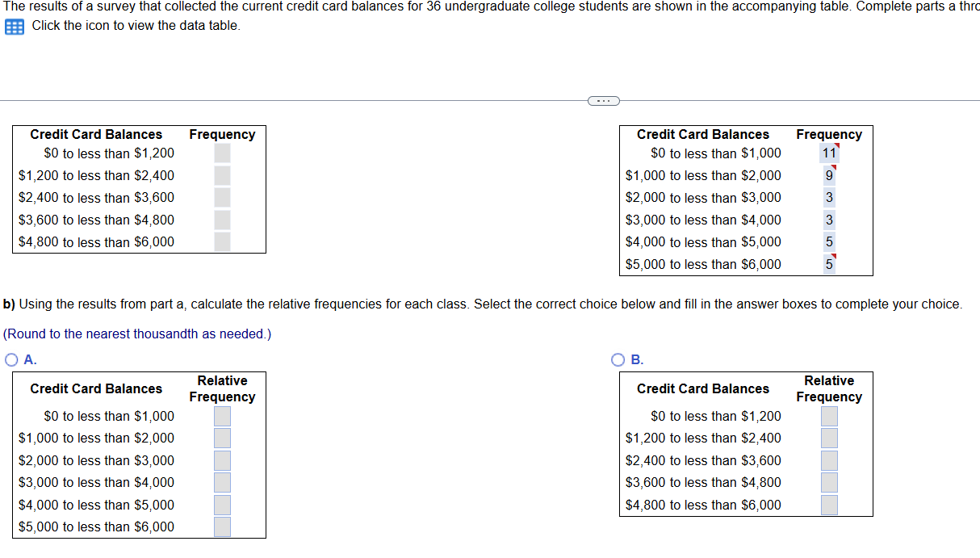Select radio button for answer choice B
The image size is (980, 558).
pyautogui.click(x=617, y=359)
